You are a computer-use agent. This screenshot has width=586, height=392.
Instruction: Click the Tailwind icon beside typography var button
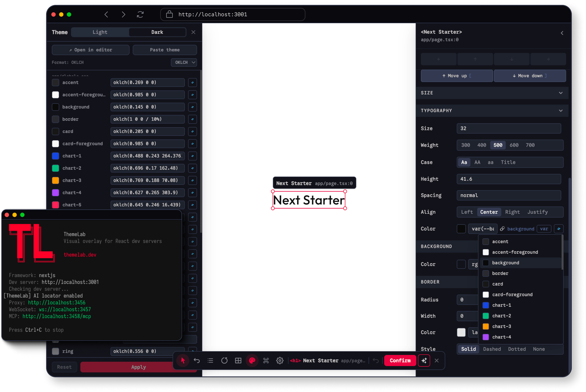(559, 229)
